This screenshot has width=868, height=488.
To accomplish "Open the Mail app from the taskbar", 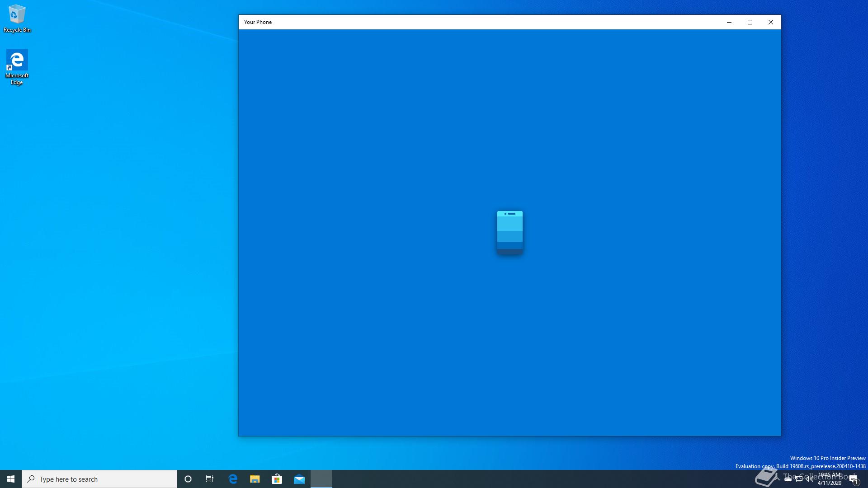I will click(299, 479).
